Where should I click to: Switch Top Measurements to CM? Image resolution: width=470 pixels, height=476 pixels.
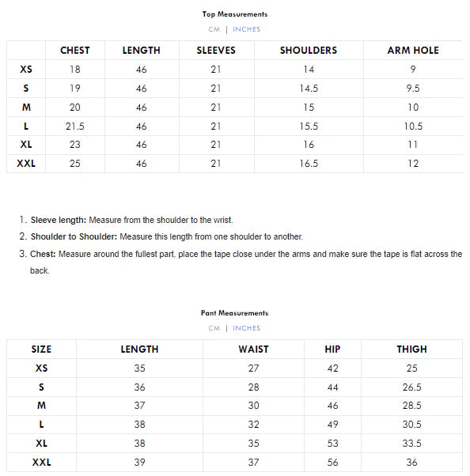coord(214,29)
